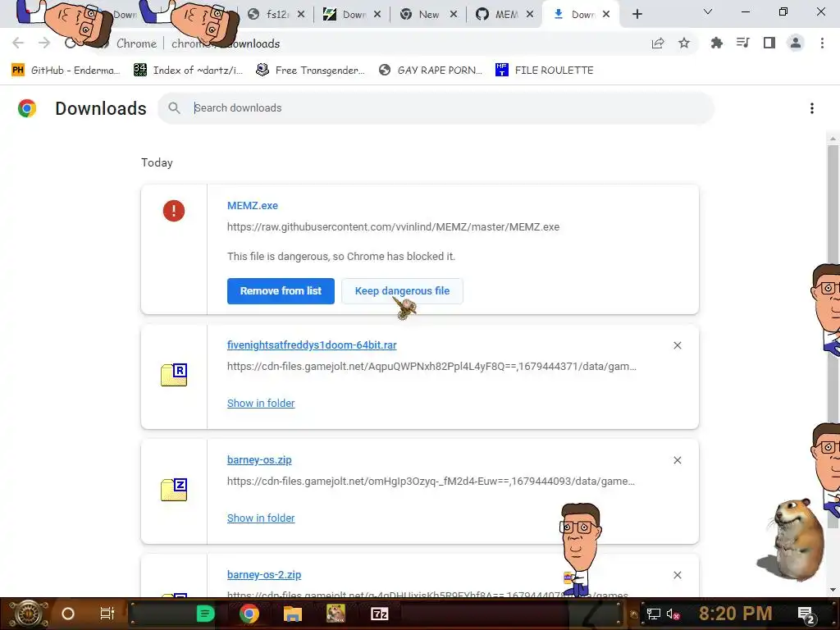
Task: Click the MEMZ.exe source URL text
Action: pyautogui.click(x=393, y=227)
